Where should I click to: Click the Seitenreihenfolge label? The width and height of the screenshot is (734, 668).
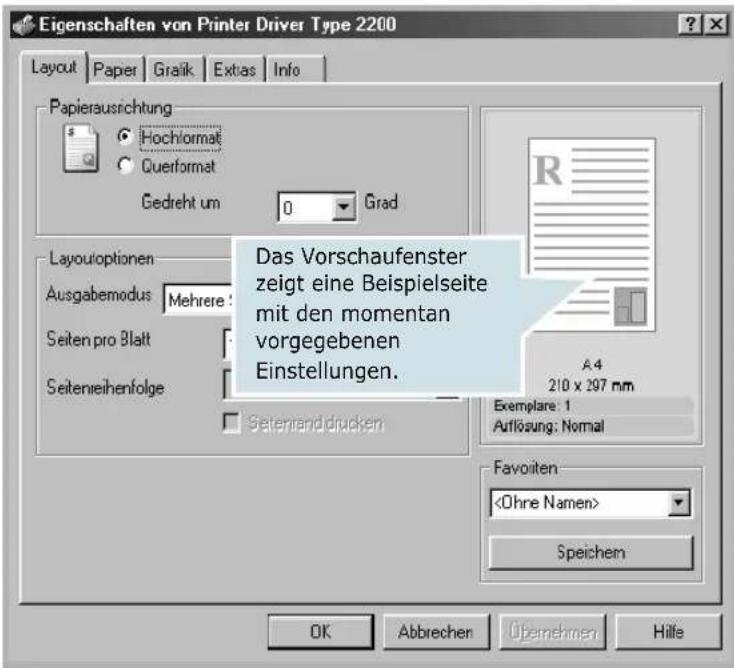105,388
